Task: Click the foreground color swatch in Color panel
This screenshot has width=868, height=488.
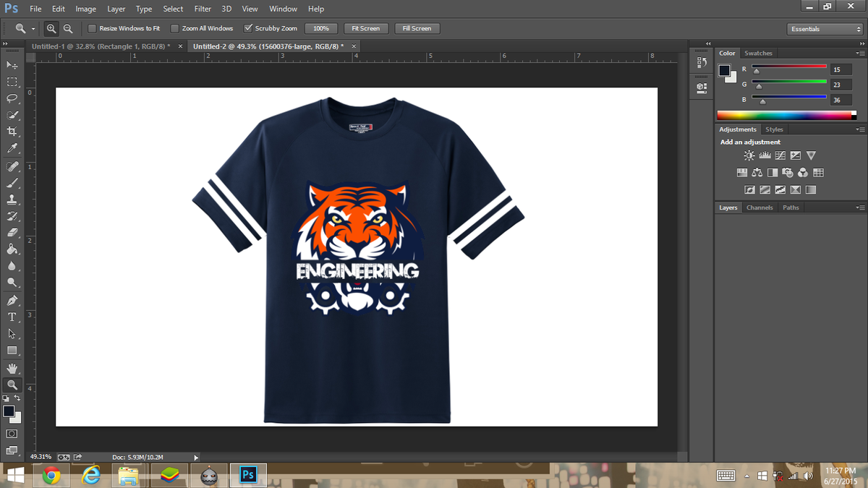Action: point(724,70)
